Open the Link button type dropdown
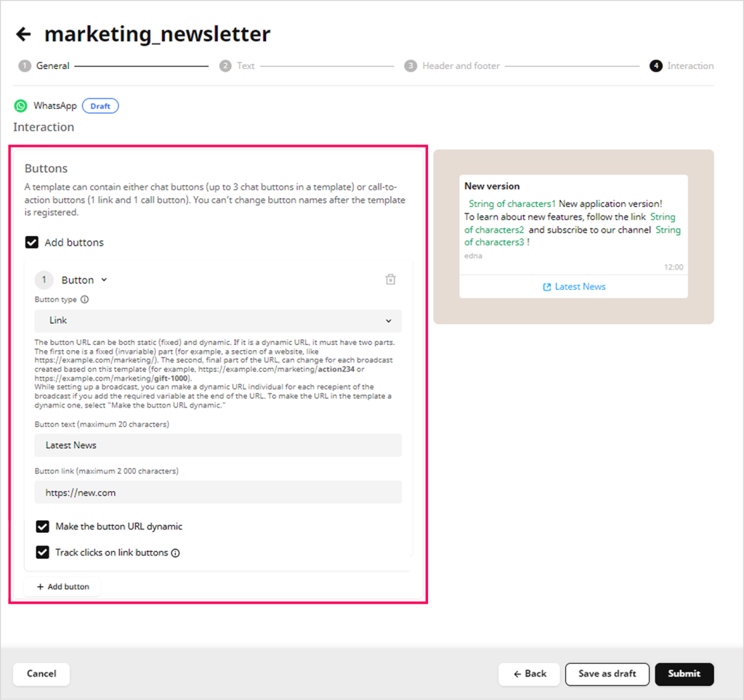Viewport: 744px width, 700px height. tap(218, 320)
